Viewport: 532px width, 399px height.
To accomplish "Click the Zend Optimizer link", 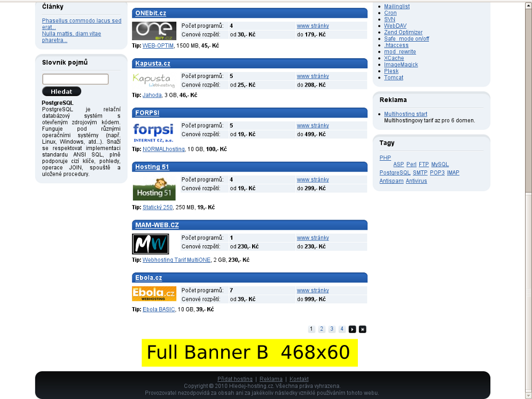I will coord(403,32).
